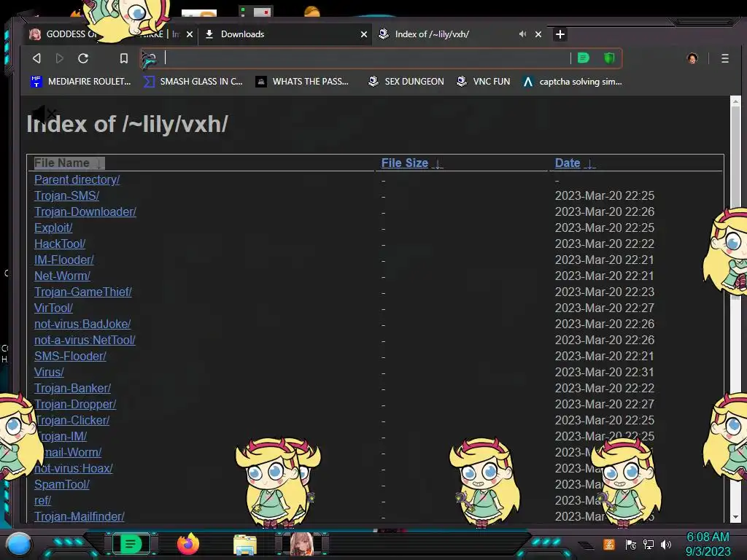Viewport: 747px width, 560px height.
Task: Open the Start orb on taskbar
Action: [19, 544]
